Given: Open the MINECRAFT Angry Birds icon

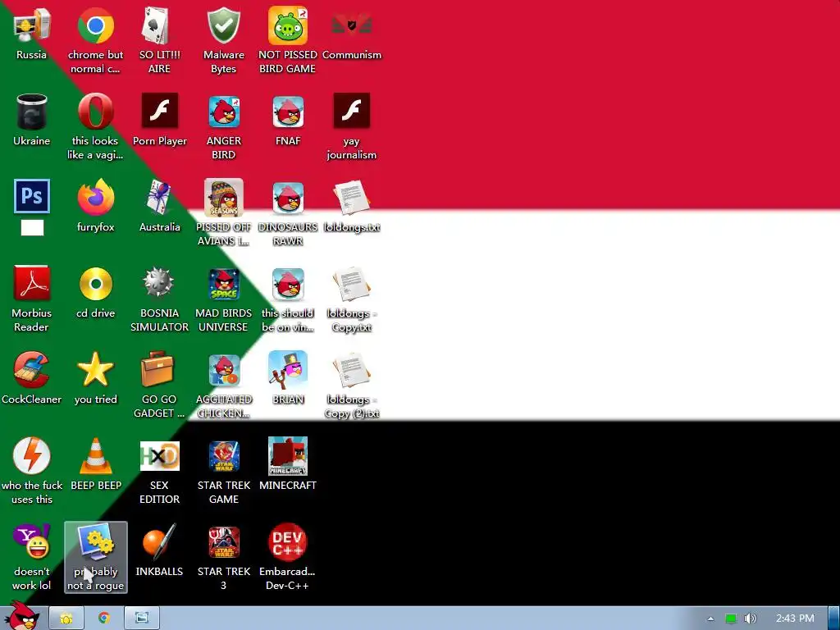Looking at the screenshot, I should click(x=288, y=456).
